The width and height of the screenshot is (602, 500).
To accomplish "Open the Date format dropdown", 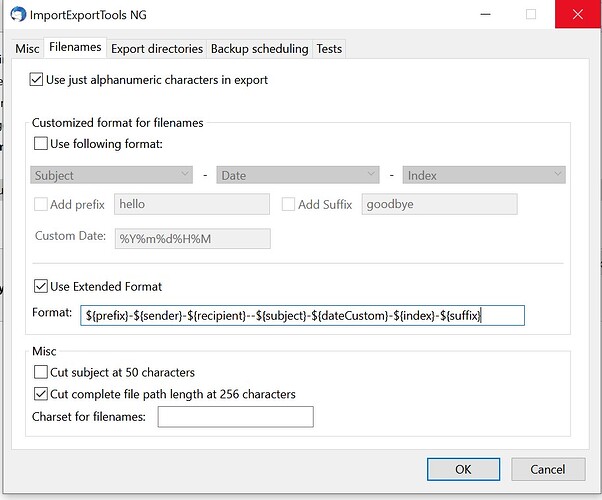I will click(298, 175).
